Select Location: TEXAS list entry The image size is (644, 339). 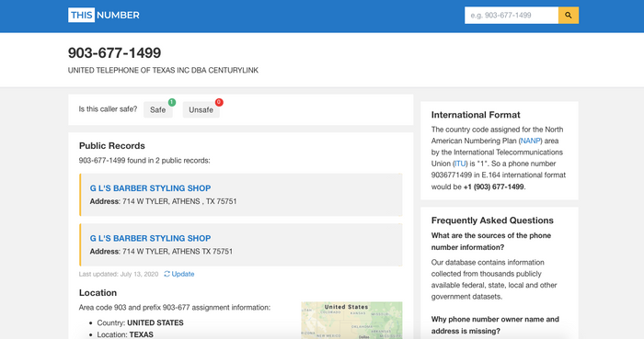[125, 334]
